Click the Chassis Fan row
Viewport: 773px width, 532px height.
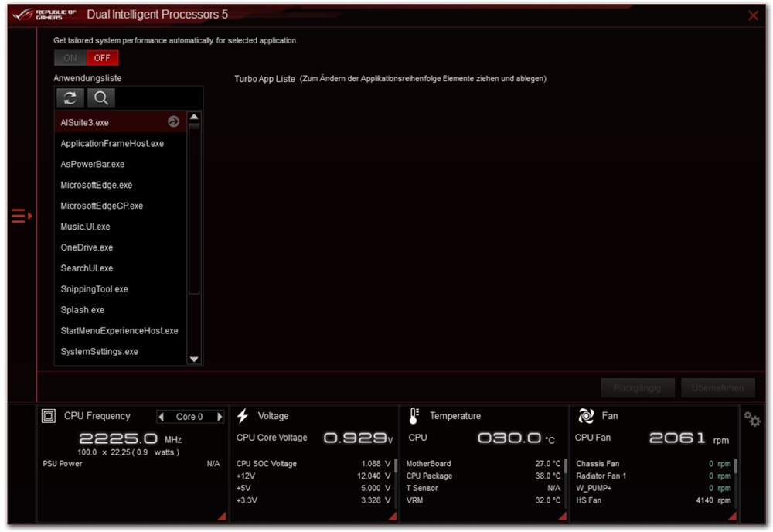pos(654,463)
